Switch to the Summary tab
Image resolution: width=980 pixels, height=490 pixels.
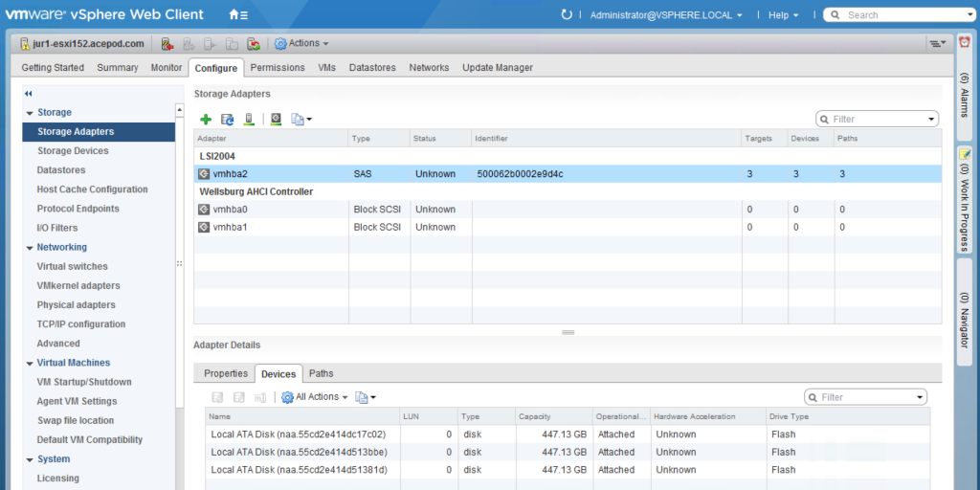click(118, 68)
